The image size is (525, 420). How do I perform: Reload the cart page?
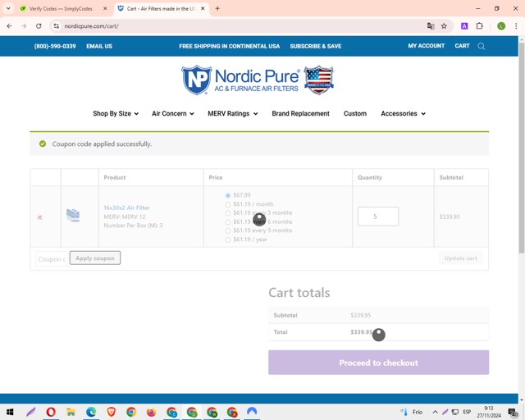coord(39,26)
